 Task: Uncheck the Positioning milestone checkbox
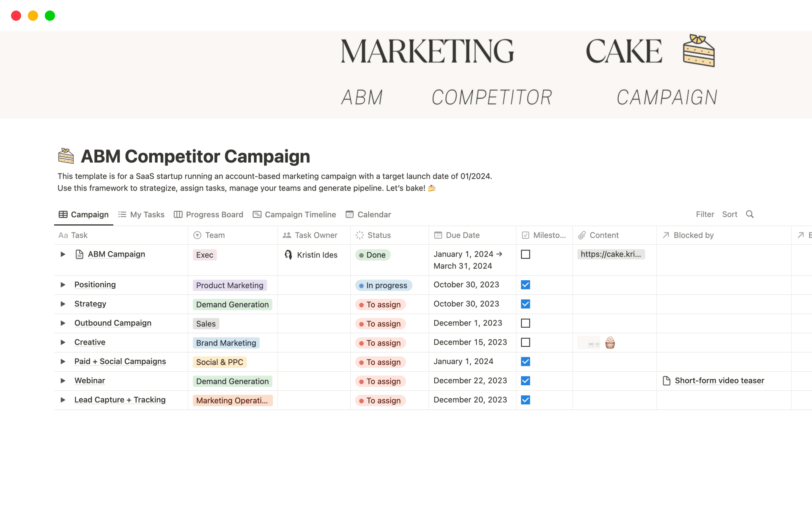point(525,284)
